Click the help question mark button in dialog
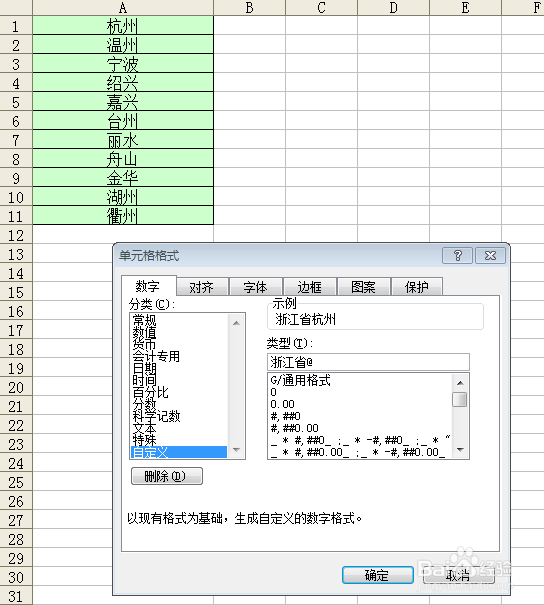 (457, 255)
